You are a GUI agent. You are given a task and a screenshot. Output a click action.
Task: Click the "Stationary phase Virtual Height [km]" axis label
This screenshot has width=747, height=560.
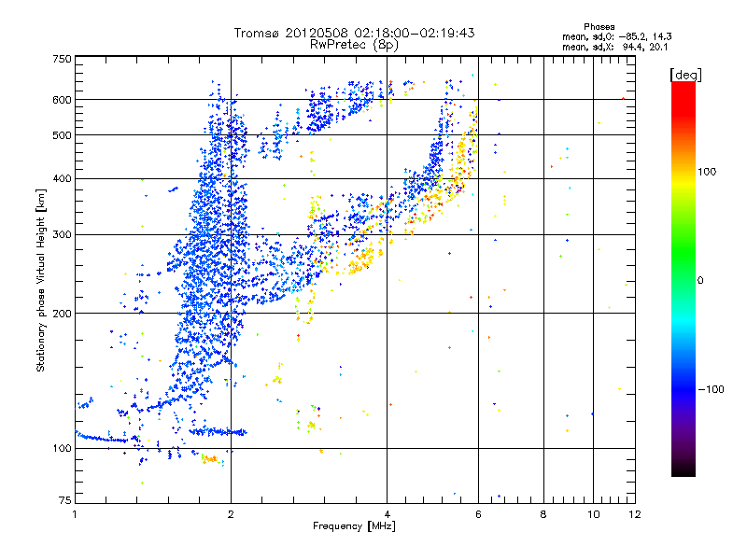coord(41,280)
